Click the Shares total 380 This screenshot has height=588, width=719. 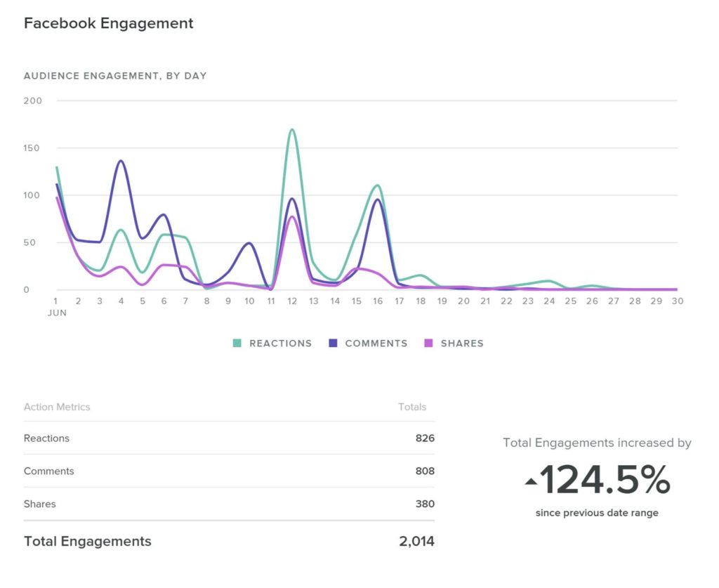[x=425, y=504]
